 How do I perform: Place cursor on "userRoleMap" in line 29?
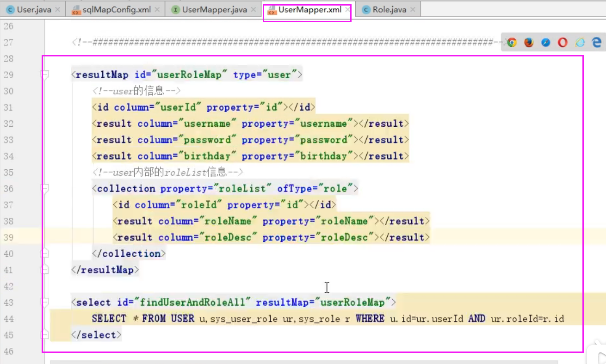[190, 74]
